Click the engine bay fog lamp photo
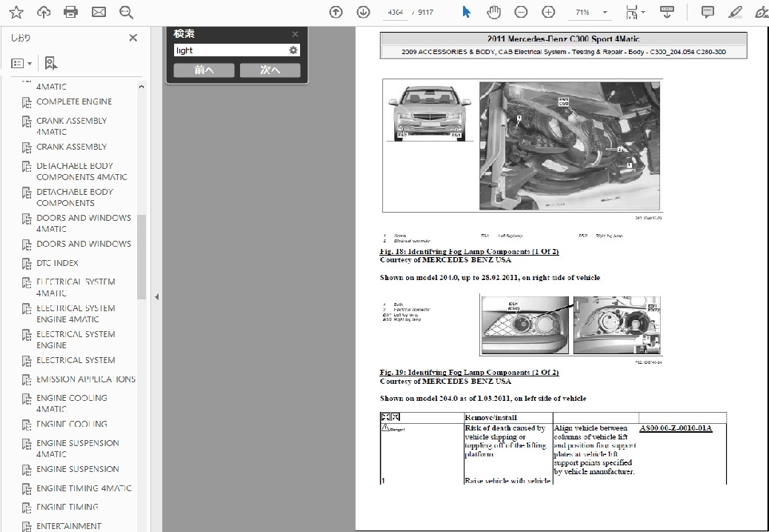 (x=570, y=146)
